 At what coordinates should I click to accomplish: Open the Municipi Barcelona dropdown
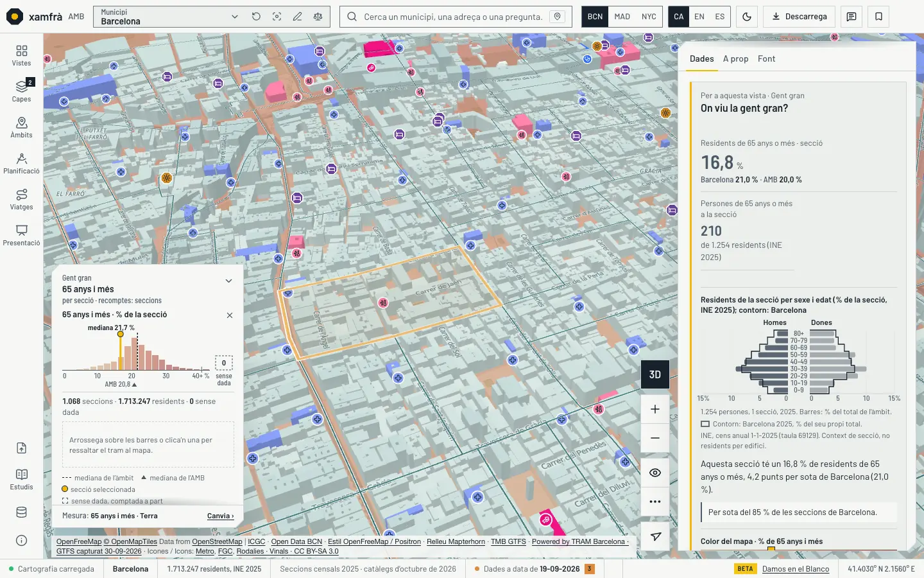169,17
